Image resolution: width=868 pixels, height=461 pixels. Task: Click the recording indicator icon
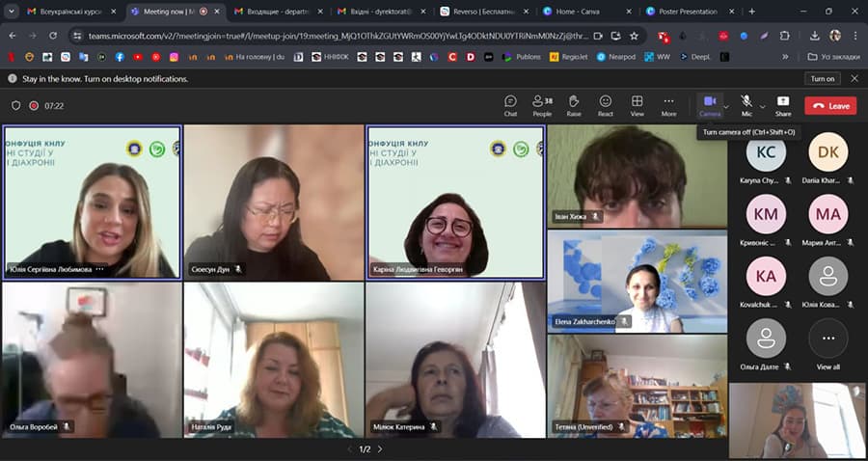click(x=34, y=105)
